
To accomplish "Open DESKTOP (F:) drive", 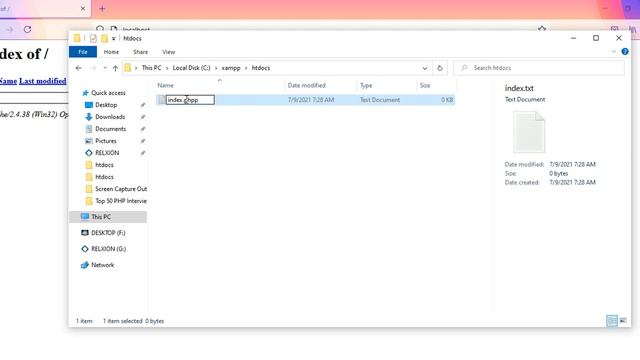I will point(108,233).
